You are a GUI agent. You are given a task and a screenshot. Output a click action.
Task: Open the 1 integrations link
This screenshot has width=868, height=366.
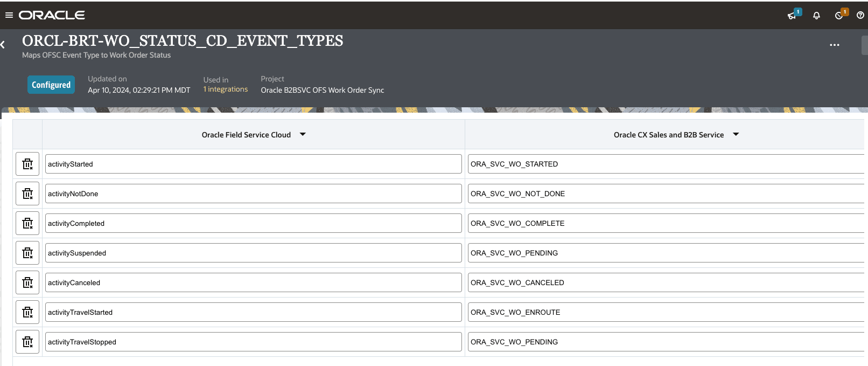tap(226, 89)
